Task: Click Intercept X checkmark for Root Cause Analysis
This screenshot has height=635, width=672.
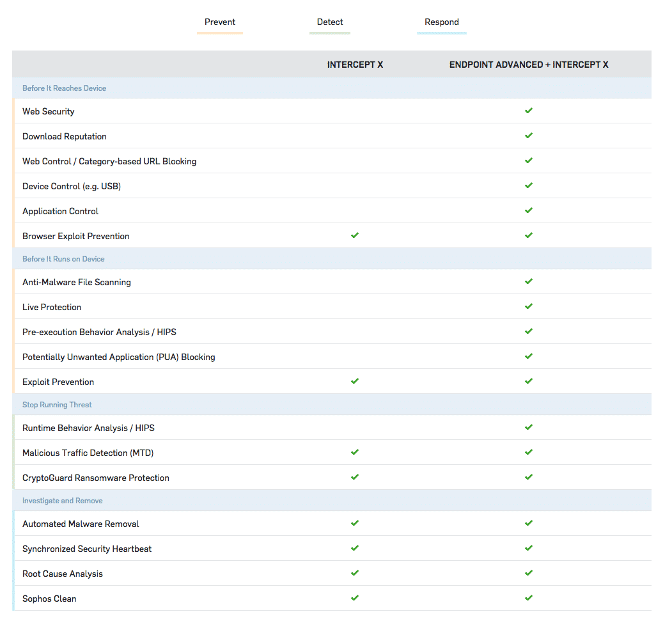Action: point(355,573)
